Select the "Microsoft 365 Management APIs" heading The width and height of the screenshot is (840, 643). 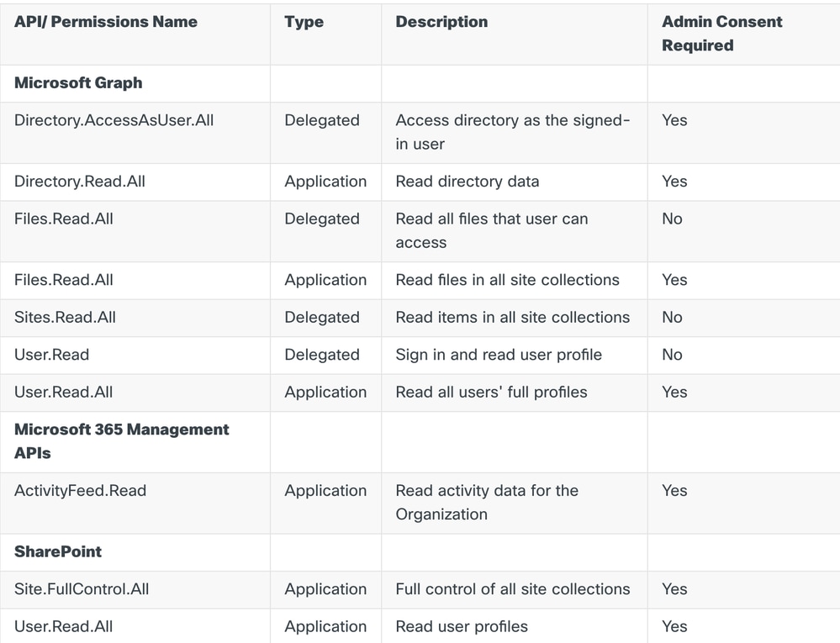tap(122, 441)
